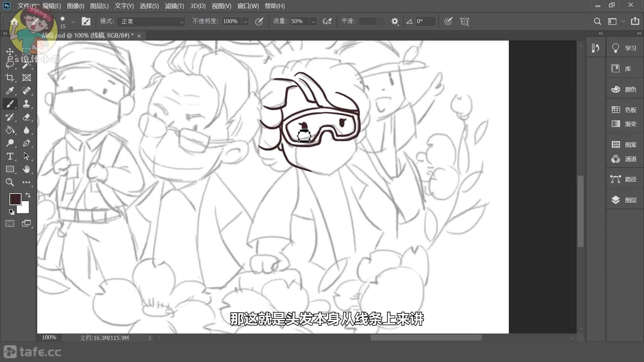Viewport: 644px width, 362px height.
Task: Toggle pressure for opacity button
Action: (x=259, y=21)
